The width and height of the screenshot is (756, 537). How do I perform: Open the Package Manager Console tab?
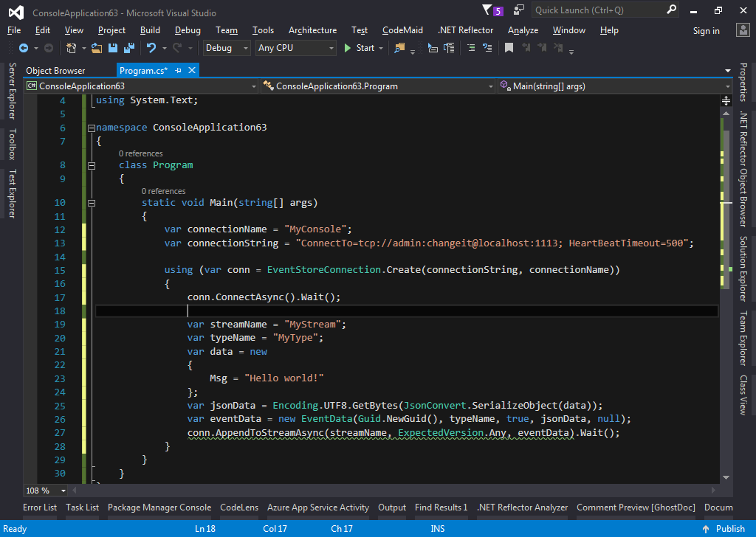click(159, 507)
